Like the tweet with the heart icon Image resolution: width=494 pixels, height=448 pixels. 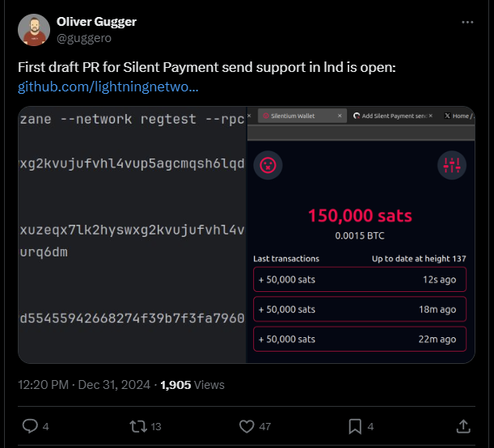pos(248,425)
